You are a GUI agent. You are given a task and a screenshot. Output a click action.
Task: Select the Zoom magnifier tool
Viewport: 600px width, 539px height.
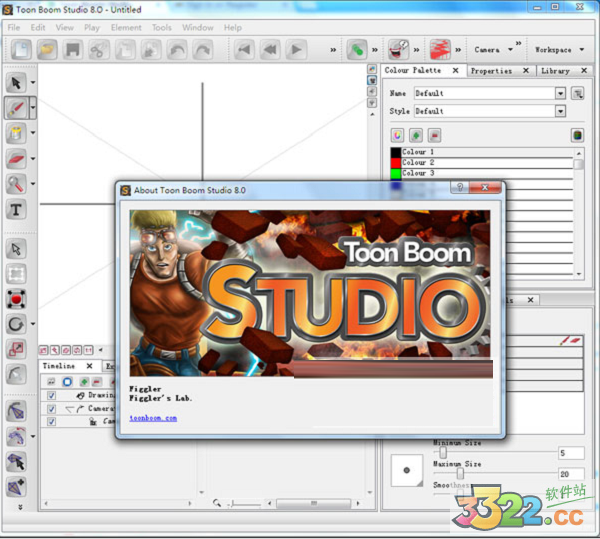point(16,184)
